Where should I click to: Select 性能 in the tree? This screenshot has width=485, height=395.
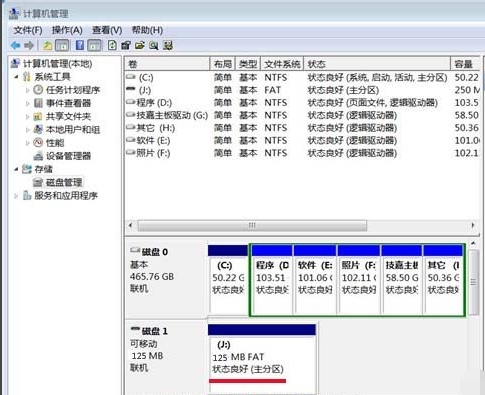[55, 143]
